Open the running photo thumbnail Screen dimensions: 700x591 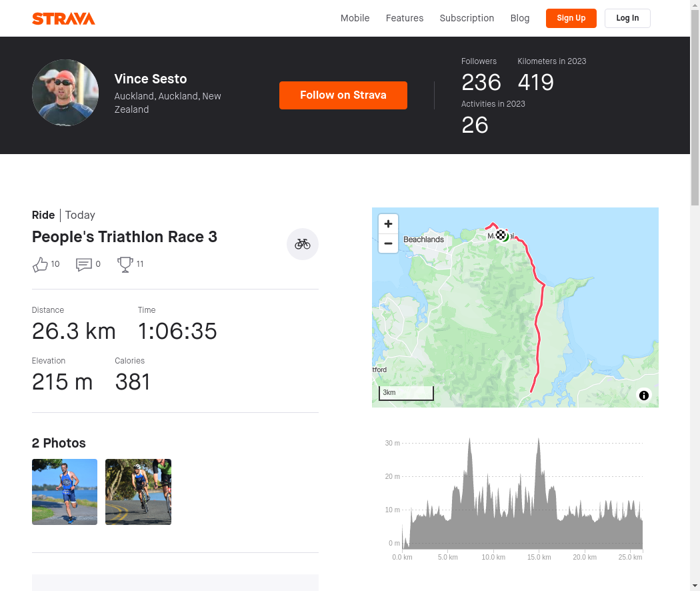[65, 492]
